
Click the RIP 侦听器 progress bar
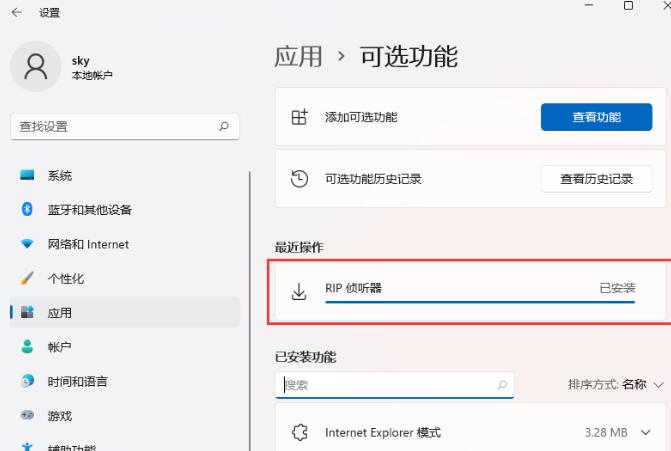point(480,301)
